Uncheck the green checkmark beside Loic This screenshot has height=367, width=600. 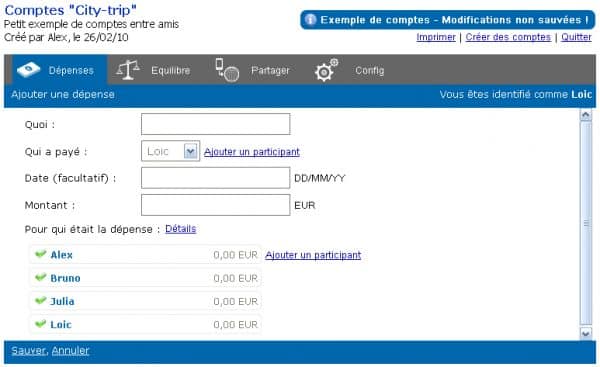tap(40, 324)
